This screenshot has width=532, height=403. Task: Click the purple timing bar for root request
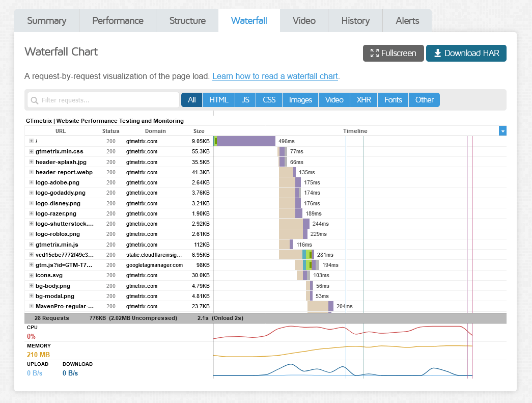click(246, 141)
